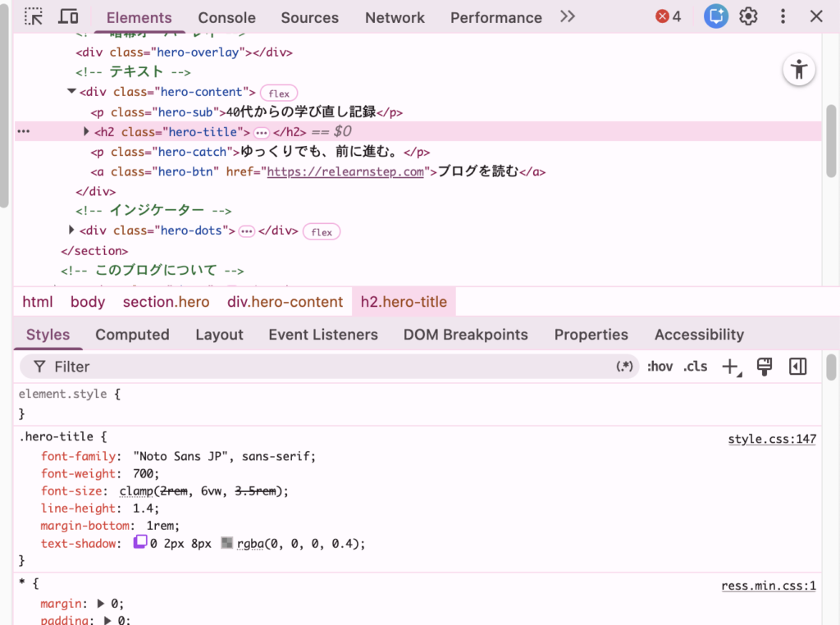Image resolution: width=840 pixels, height=625 pixels.
Task: Toggle the regex (.*) filter button
Action: pyautogui.click(x=624, y=367)
